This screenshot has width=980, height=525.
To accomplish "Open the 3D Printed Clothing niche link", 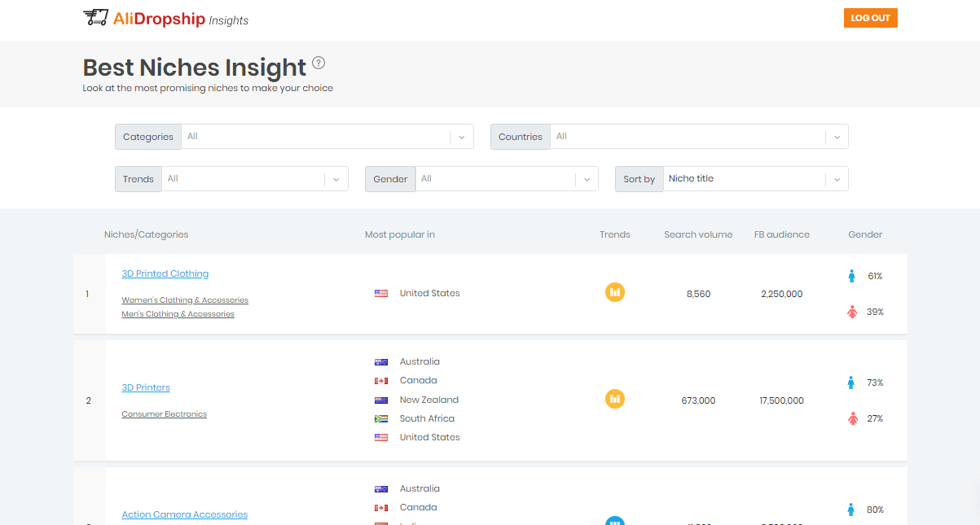I will point(165,273).
